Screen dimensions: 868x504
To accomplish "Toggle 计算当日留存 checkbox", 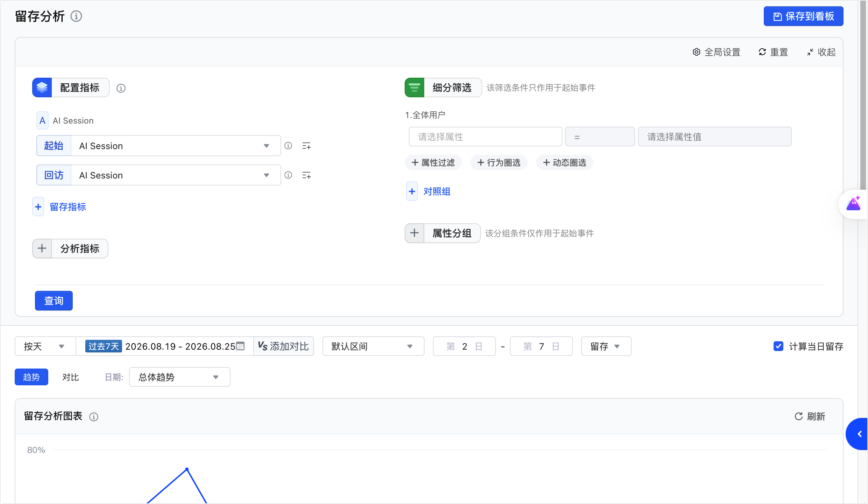I will pos(778,346).
